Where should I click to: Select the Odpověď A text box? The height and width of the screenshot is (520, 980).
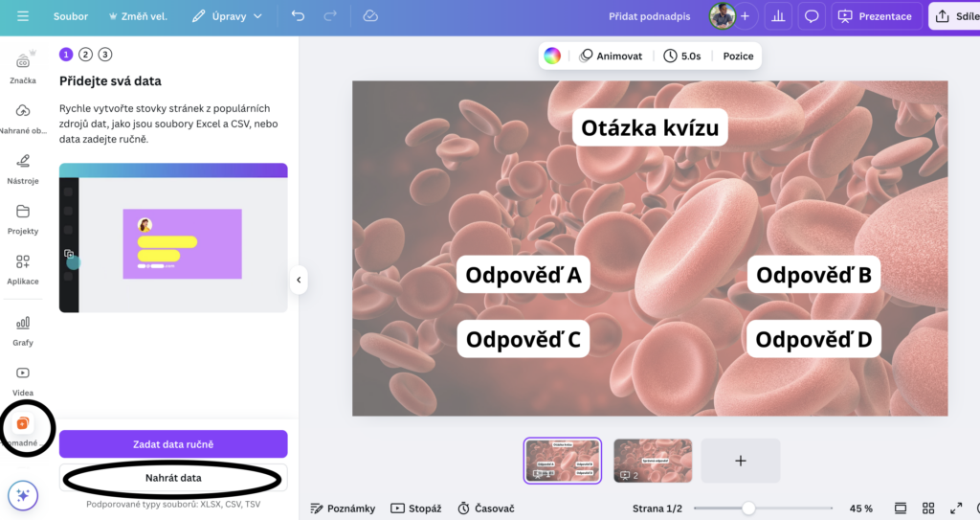(523, 274)
